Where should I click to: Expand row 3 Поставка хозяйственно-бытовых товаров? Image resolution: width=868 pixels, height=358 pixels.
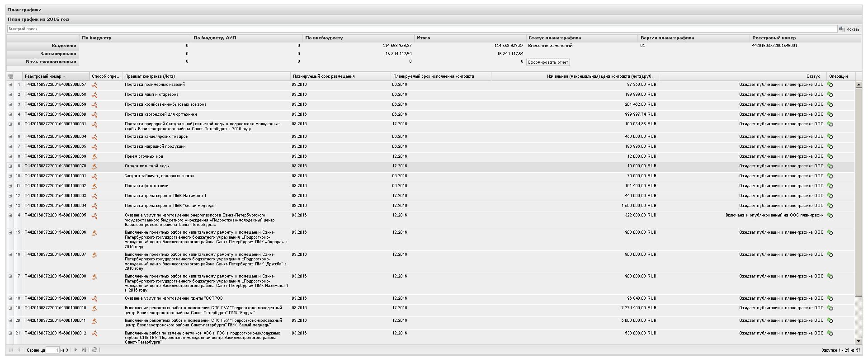click(10, 104)
